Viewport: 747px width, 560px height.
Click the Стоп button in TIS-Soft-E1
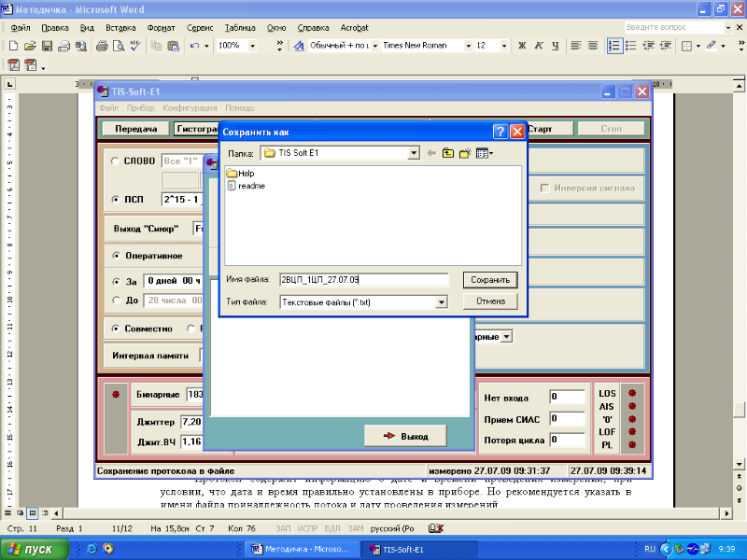pyautogui.click(x=612, y=129)
